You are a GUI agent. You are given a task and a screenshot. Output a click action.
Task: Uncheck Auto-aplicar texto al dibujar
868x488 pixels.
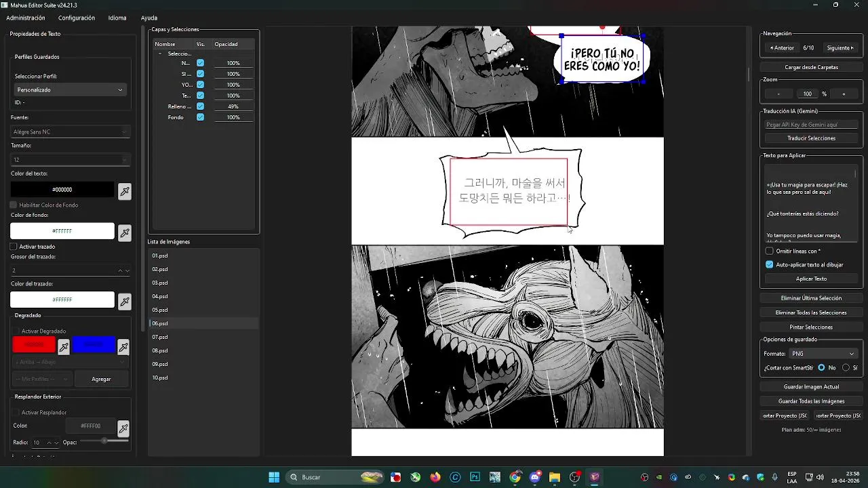coord(770,264)
